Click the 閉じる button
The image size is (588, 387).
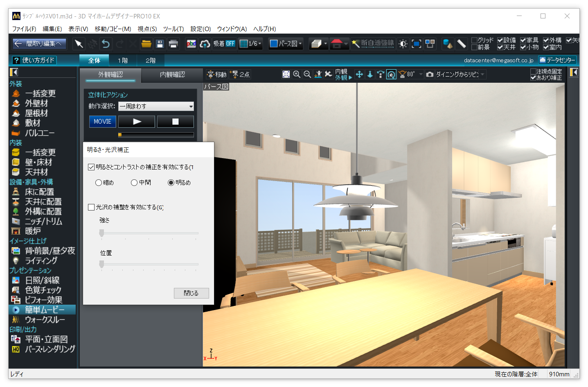pos(191,293)
